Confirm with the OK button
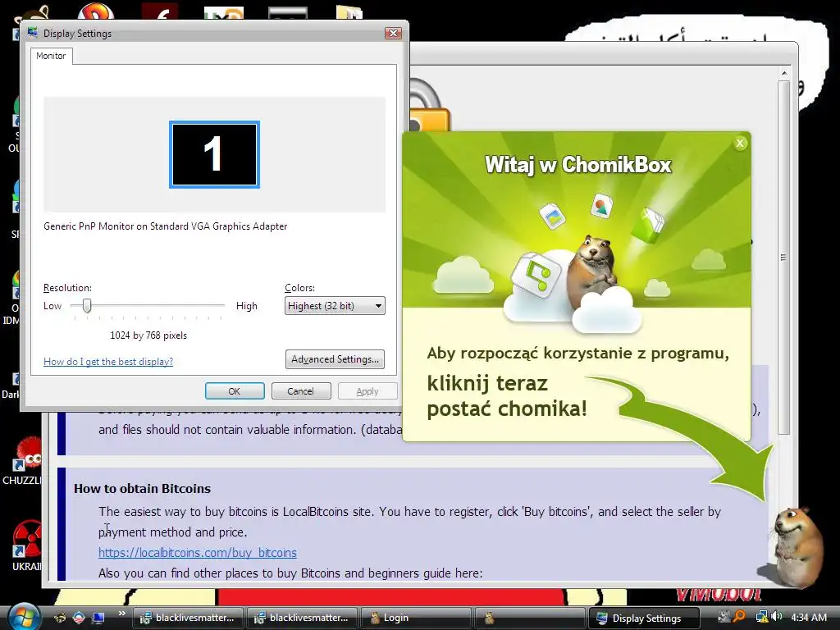Screen dimensions: 840x630 click(x=235, y=391)
